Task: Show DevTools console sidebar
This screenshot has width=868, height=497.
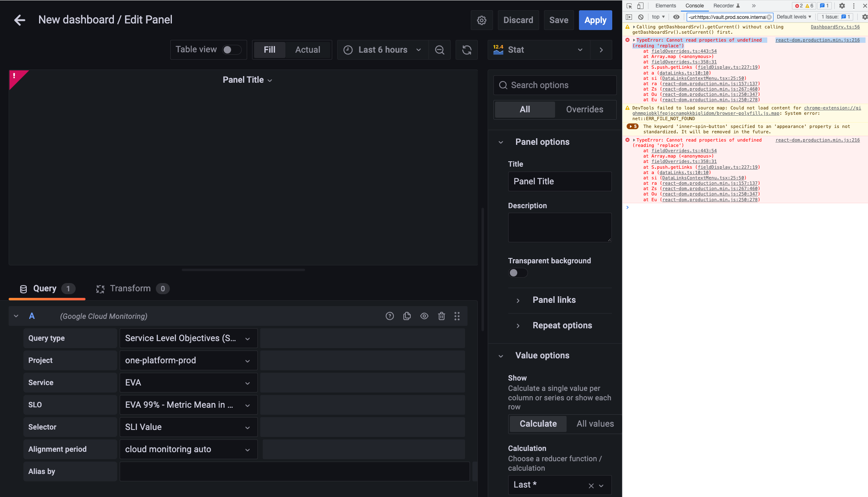Action: click(x=629, y=17)
